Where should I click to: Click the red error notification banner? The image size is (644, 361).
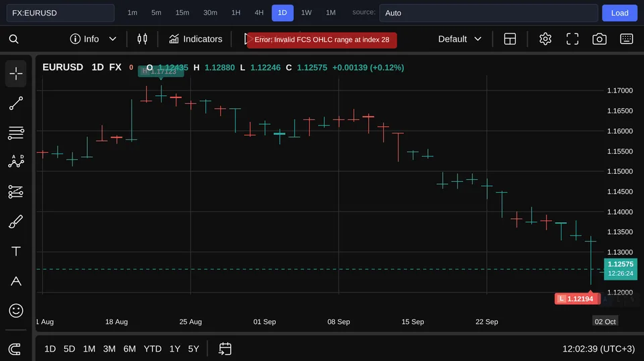click(321, 40)
